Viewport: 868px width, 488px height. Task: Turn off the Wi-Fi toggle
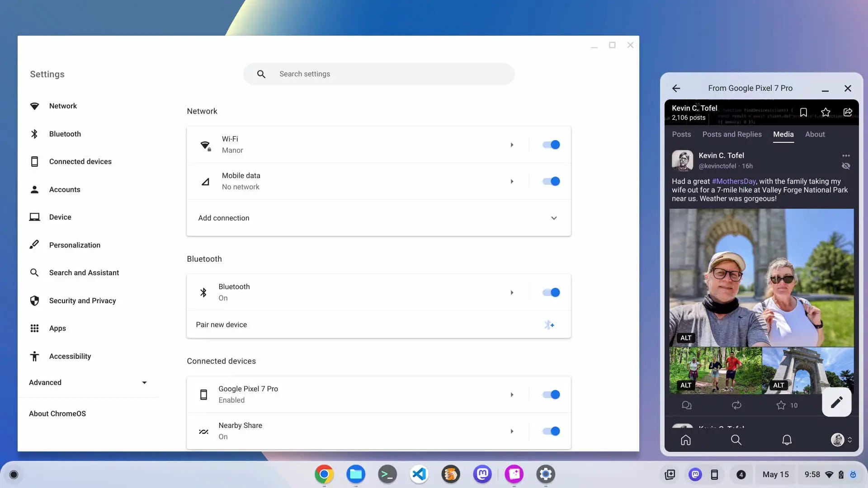point(551,145)
